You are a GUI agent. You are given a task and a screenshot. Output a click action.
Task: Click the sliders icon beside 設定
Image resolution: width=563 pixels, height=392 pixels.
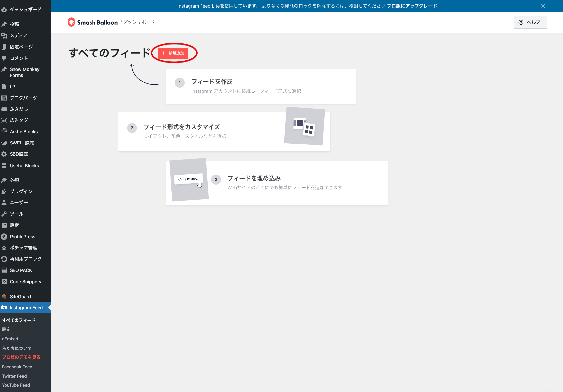click(x=4, y=225)
